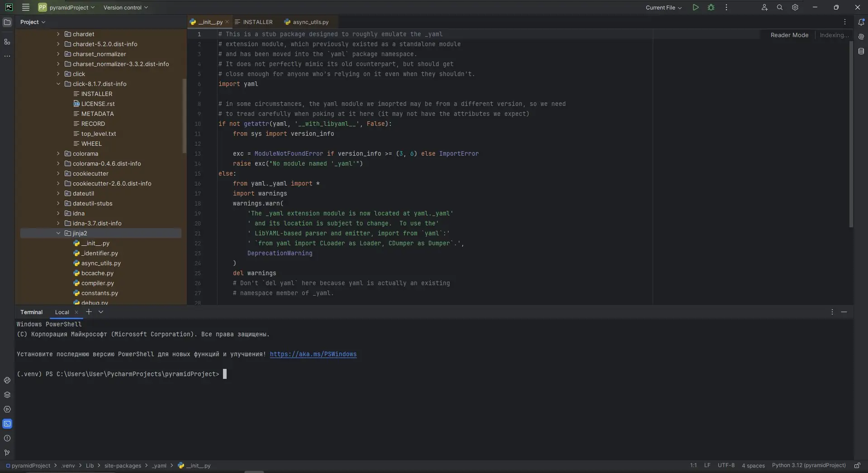This screenshot has height=473, width=868.
Task: Change file encoding UTF-8 widget
Action: [x=726, y=465]
